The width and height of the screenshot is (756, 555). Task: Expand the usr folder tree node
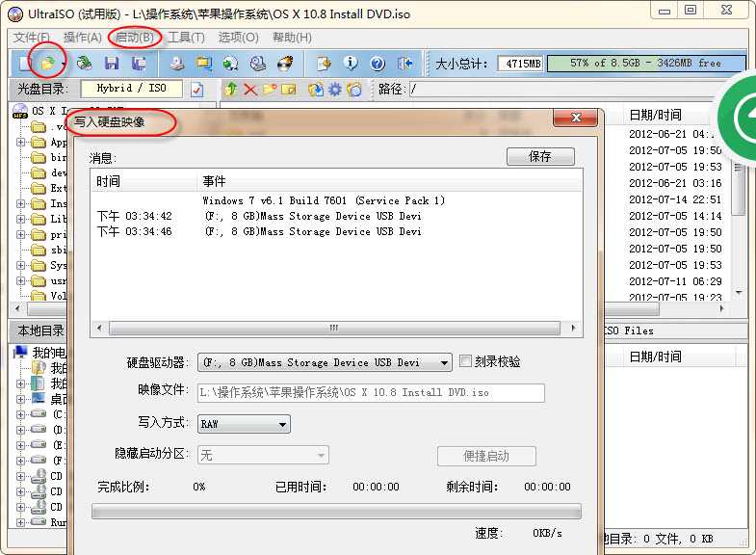tap(21, 280)
